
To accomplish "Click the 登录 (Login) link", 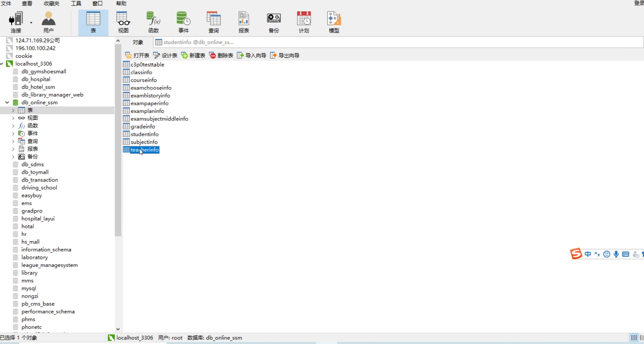I will tap(639, 3).
